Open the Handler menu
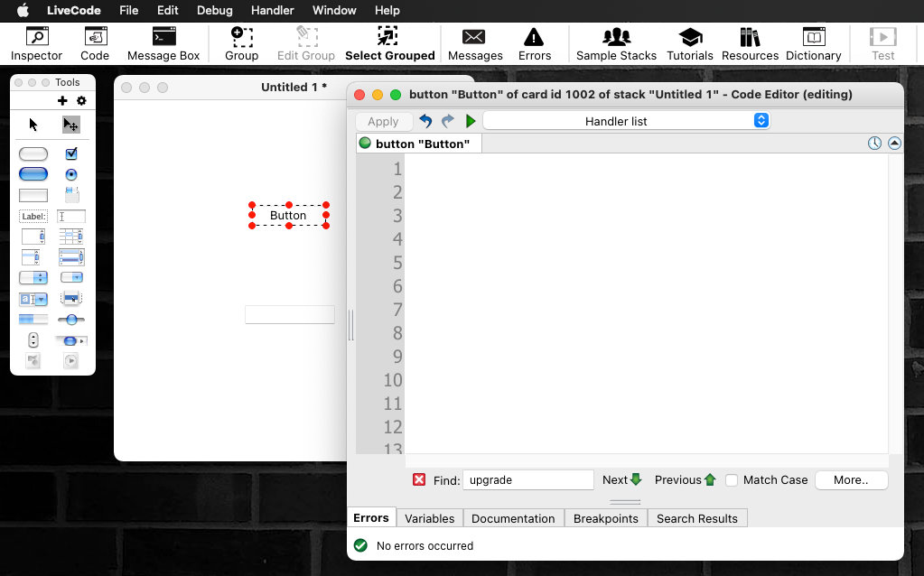This screenshot has height=576, width=924. [x=272, y=10]
